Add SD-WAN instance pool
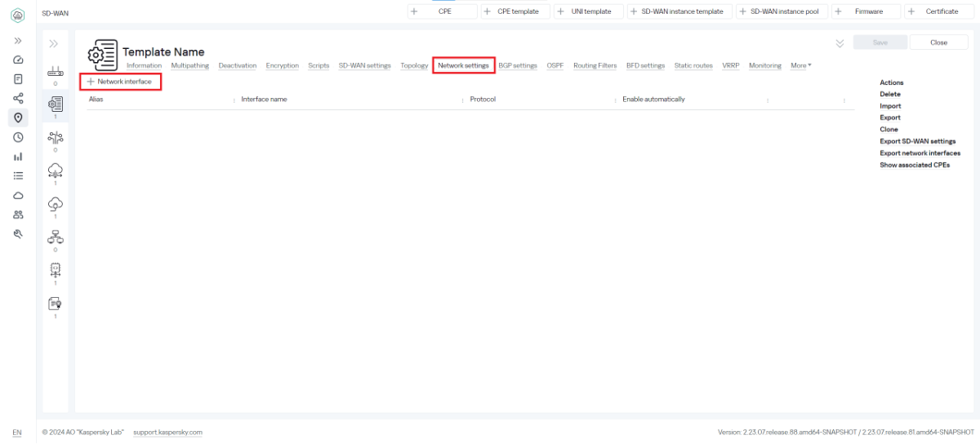Viewport: 980px width, 444px height. tap(782, 11)
